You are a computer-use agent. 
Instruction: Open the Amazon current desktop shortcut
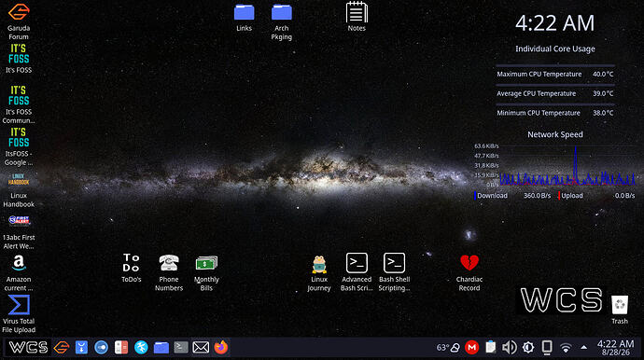click(x=19, y=263)
